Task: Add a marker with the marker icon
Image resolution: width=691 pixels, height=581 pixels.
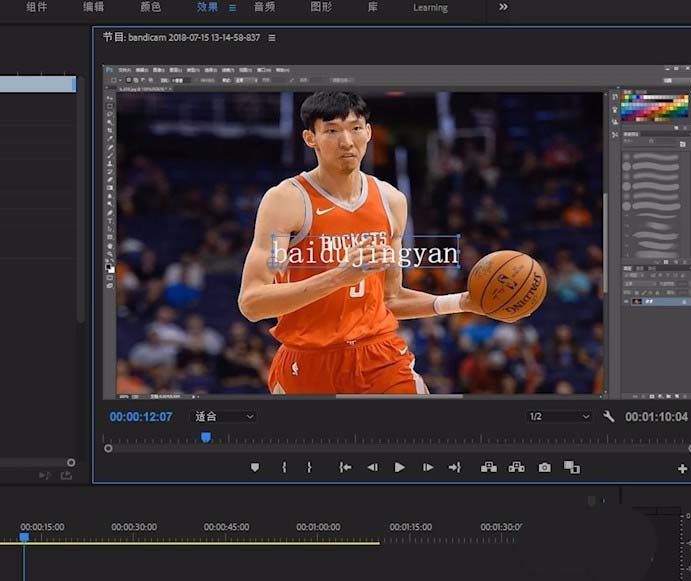Action: tap(255, 467)
